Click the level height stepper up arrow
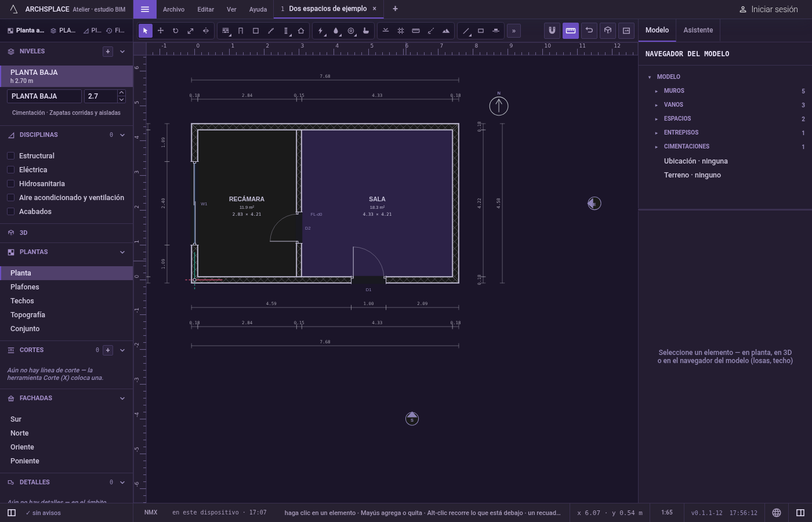The width and height of the screenshot is (812, 522). tap(121, 93)
